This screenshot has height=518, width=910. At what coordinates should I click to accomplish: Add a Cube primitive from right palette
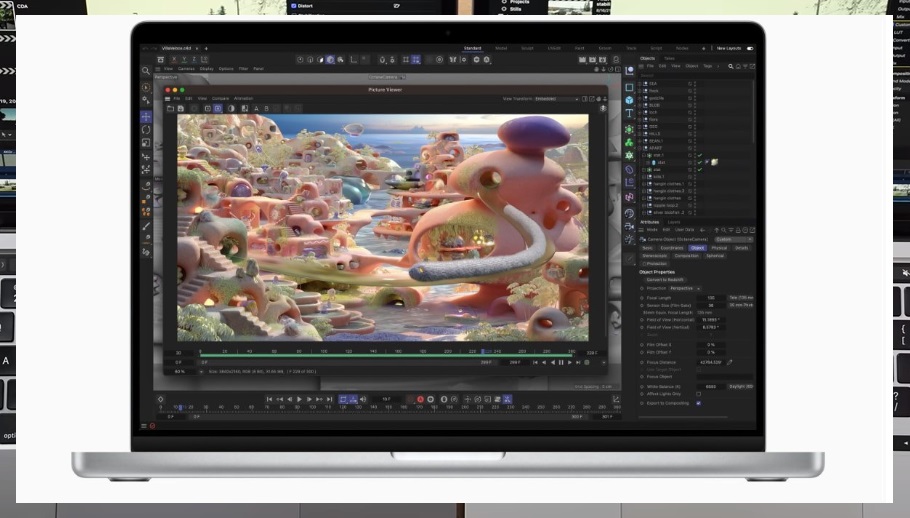click(x=629, y=100)
